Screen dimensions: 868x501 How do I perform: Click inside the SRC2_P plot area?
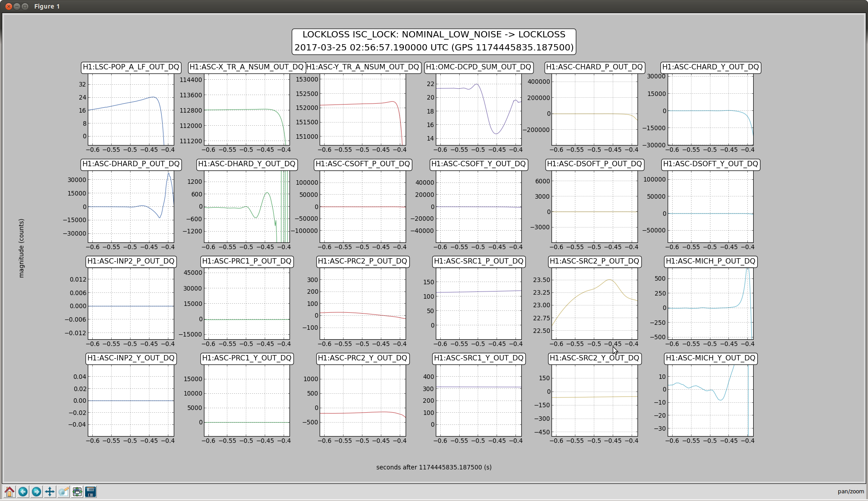coord(594,304)
